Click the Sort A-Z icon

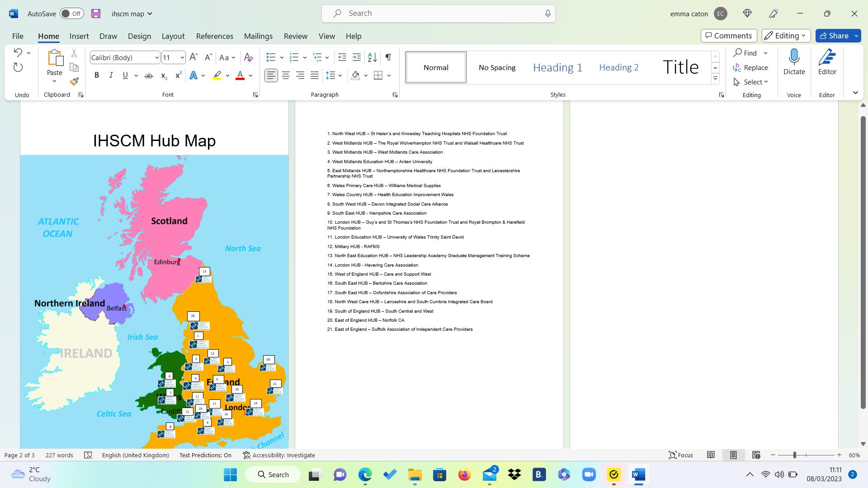coord(372,57)
